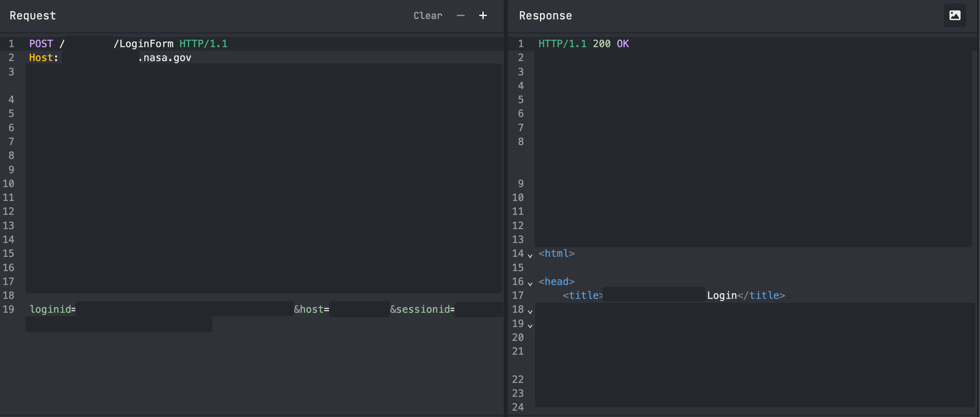Collapse the fold arrow at response line 18
This screenshot has height=417, width=980.
coord(530,312)
